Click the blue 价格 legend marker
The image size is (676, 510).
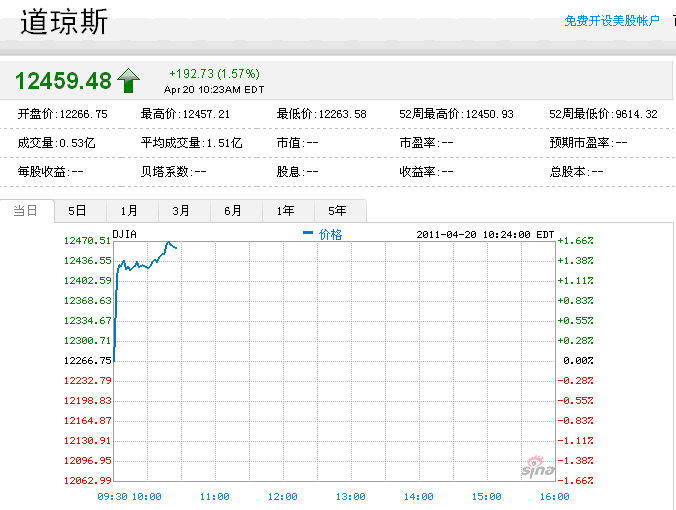pos(308,234)
